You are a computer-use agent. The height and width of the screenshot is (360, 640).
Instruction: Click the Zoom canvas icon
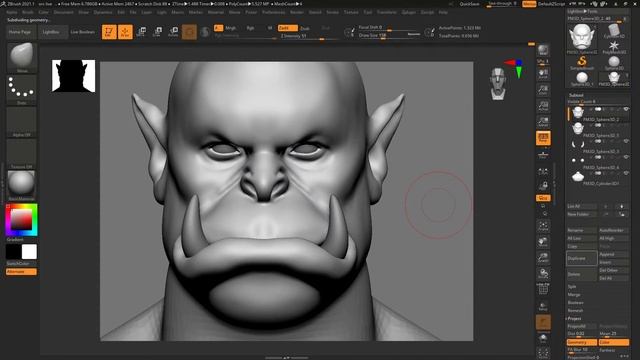(x=543, y=90)
